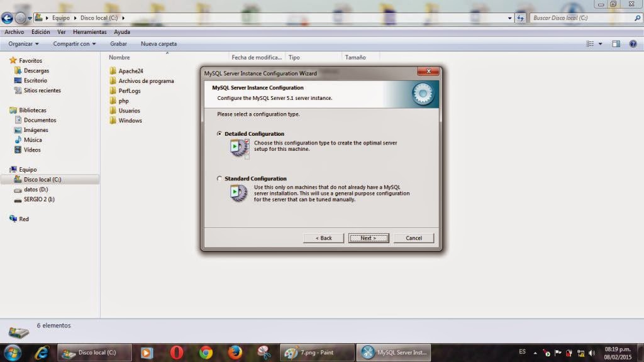The image size is (644, 362).
Task: Select the php folder
Action: coord(119,101)
